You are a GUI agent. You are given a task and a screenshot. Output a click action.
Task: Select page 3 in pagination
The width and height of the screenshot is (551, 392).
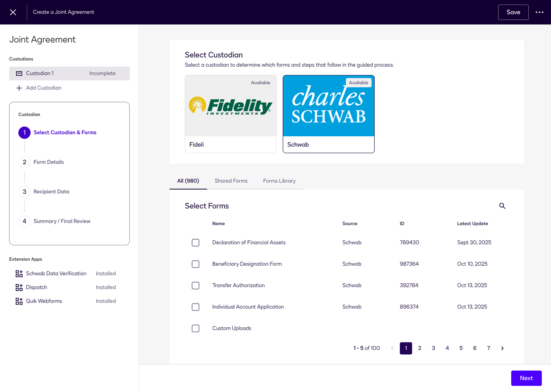[434, 348]
